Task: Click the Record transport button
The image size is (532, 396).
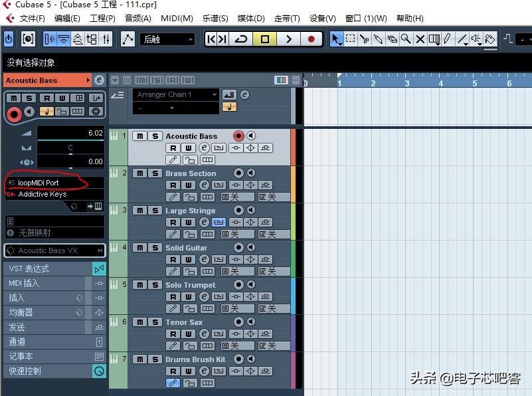Action: (x=311, y=39)
